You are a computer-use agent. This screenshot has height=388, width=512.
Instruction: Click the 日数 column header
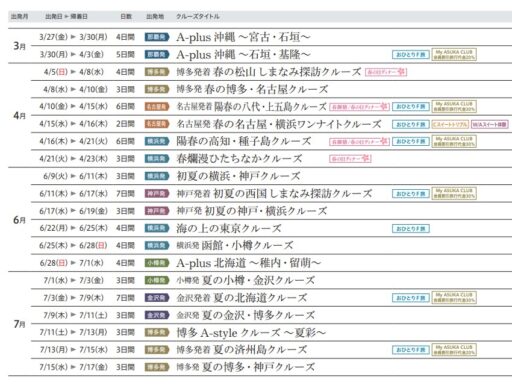126,16
